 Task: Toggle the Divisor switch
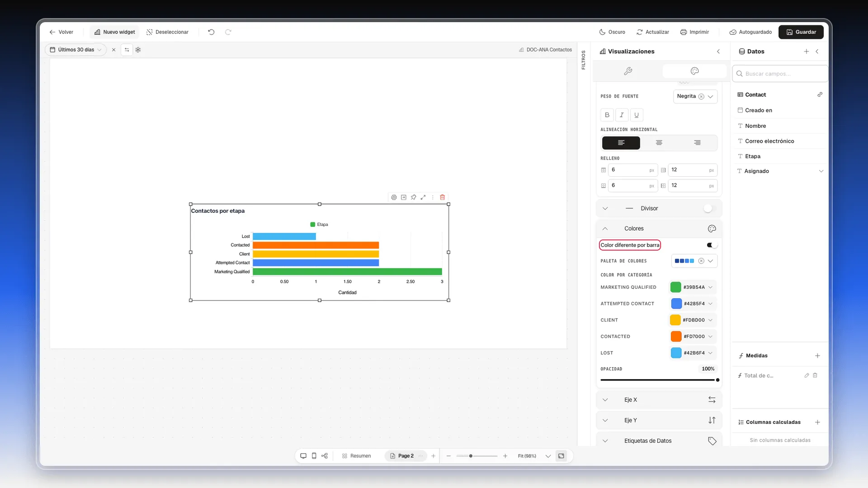(710, 208)
